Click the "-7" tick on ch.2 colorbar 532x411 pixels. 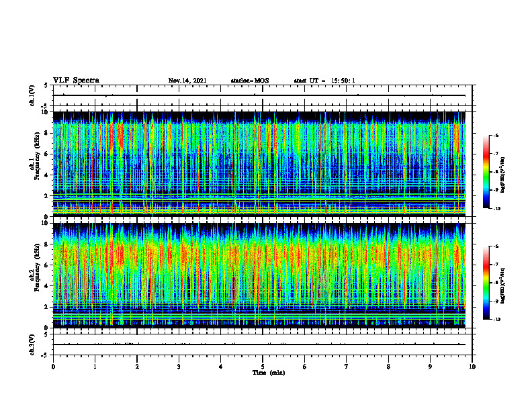tap(496, 265)
